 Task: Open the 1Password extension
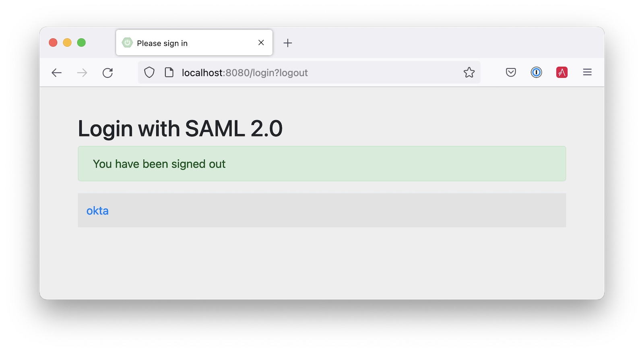pyautogui.click(x=536, y=72)
